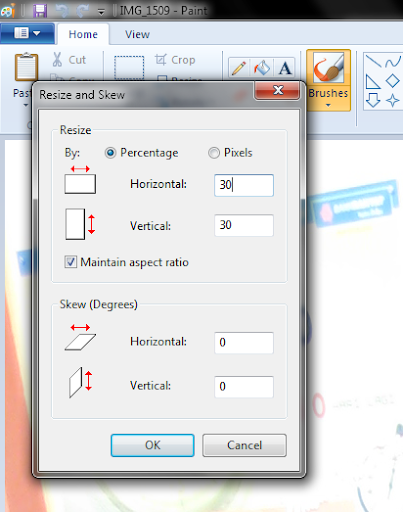403x512 pixels.
Task: Pick the Curve shape
Action: point(393,61)
